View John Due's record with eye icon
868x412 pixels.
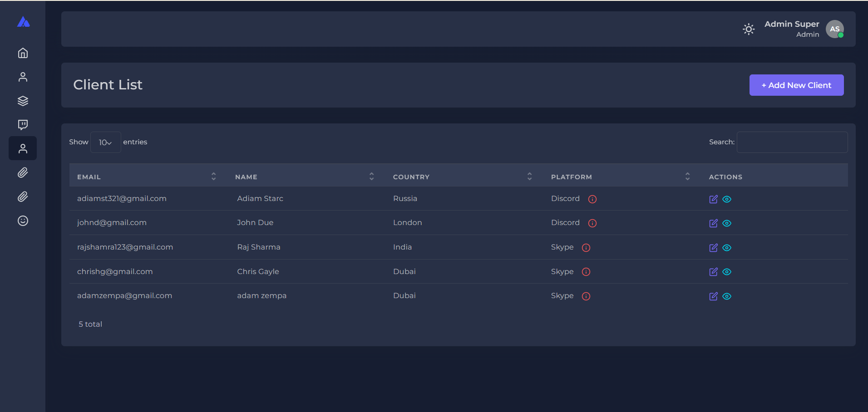727,223
